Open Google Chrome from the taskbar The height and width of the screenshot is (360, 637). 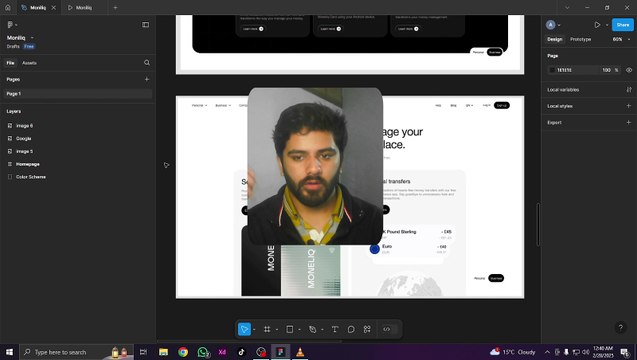click(x=183, y=352)
